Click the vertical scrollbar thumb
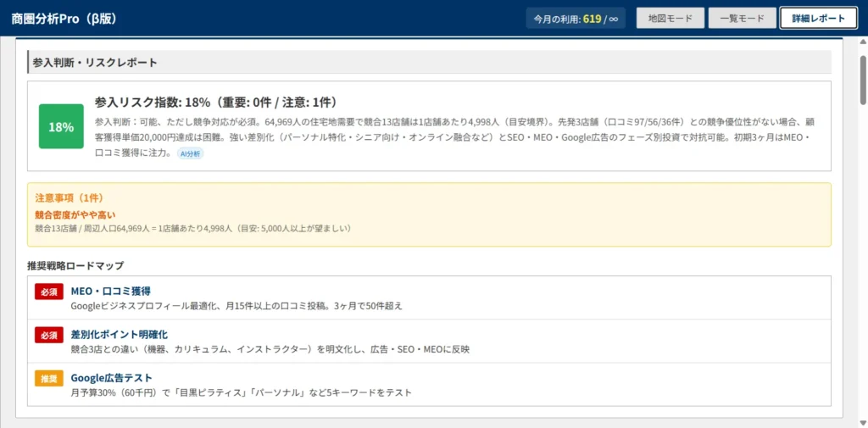 [863, 79]
